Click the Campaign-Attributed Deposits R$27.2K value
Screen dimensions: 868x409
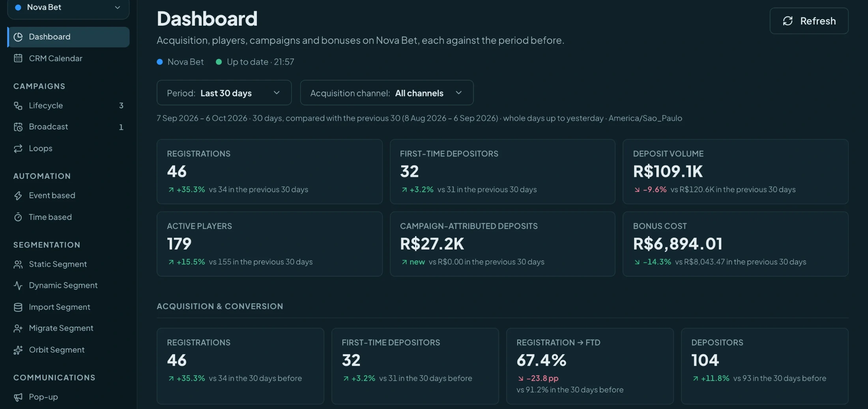(x=432, y=244)
